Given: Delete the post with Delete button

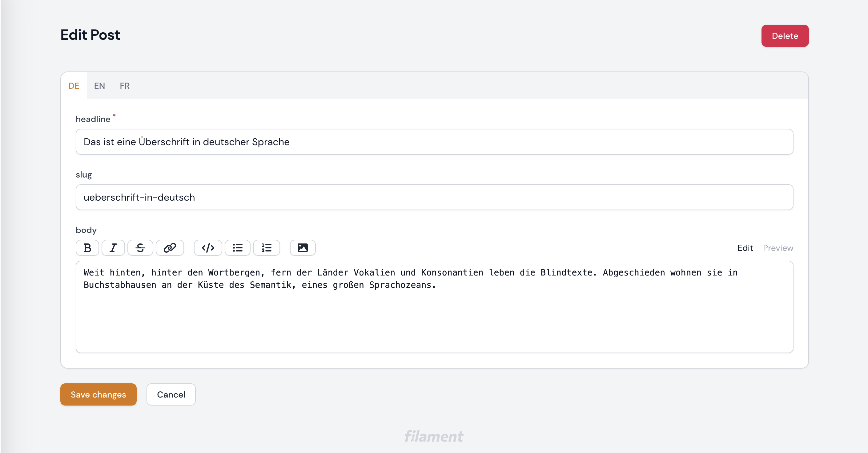Looking at the screenshot, I should 785,36.
